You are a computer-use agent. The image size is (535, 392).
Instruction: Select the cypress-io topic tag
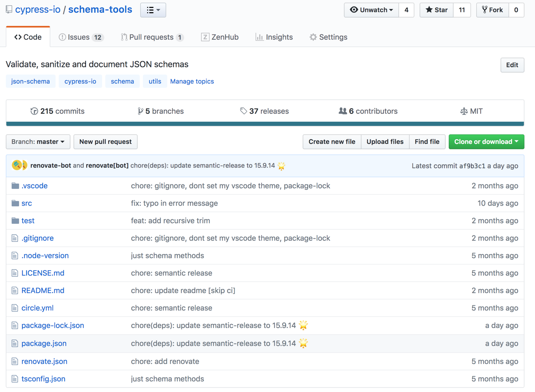click(80, 81)
